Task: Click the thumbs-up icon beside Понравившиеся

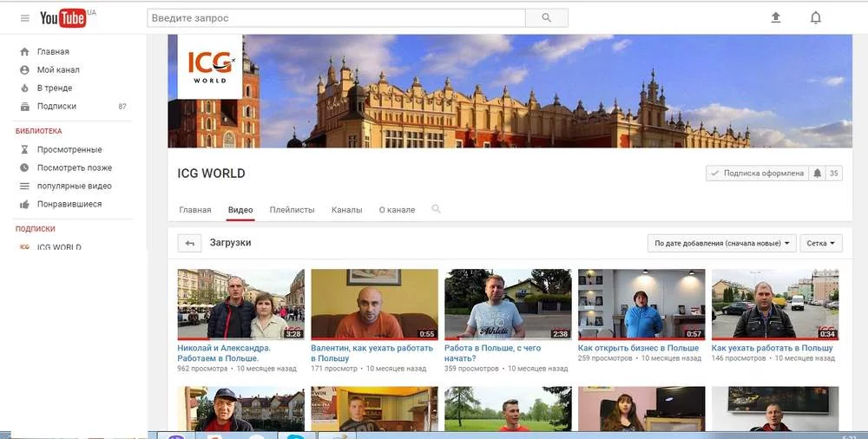Action: click(24, 204)
